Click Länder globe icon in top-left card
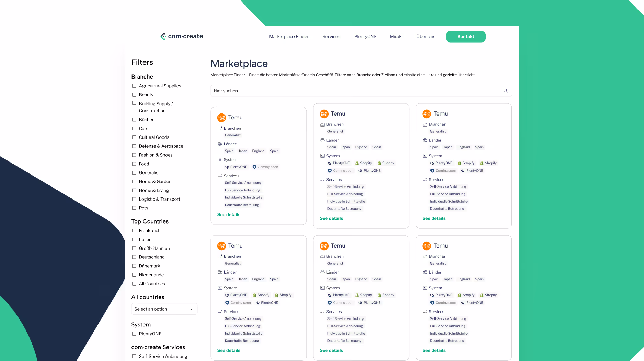Image resolution: width=644 pixels, height=361 pixels. click(x=220, y=144)
